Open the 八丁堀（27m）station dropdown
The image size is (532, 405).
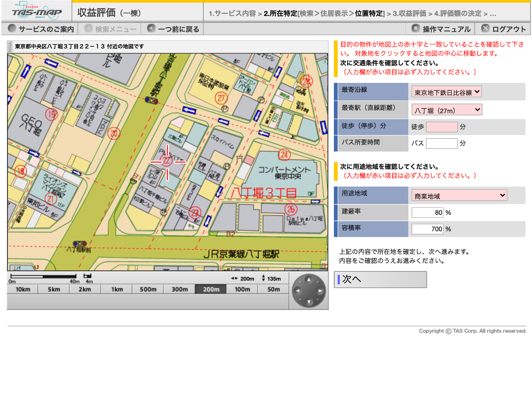tap(446, 109)
